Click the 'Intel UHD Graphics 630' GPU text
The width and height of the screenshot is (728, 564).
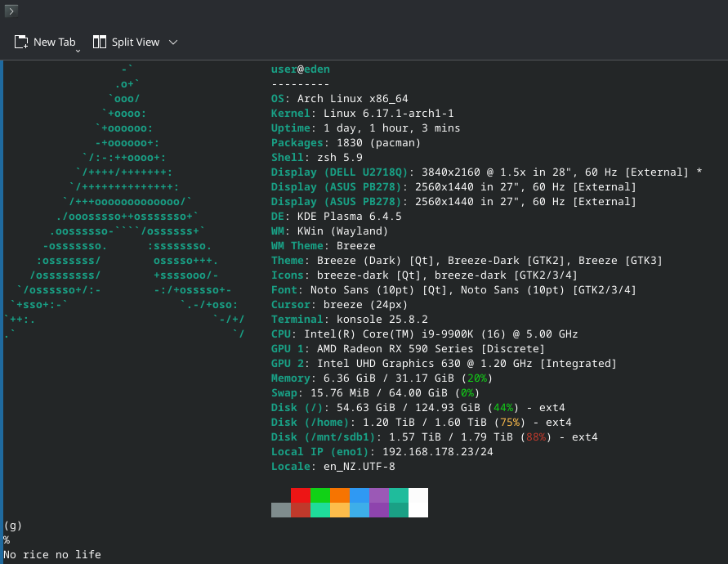coord(388,364)
